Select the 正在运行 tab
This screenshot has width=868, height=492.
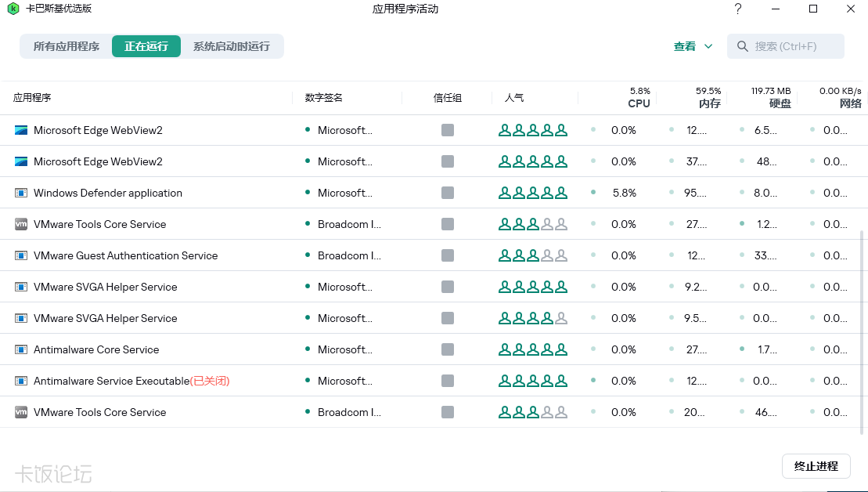[x=146, y=46]
